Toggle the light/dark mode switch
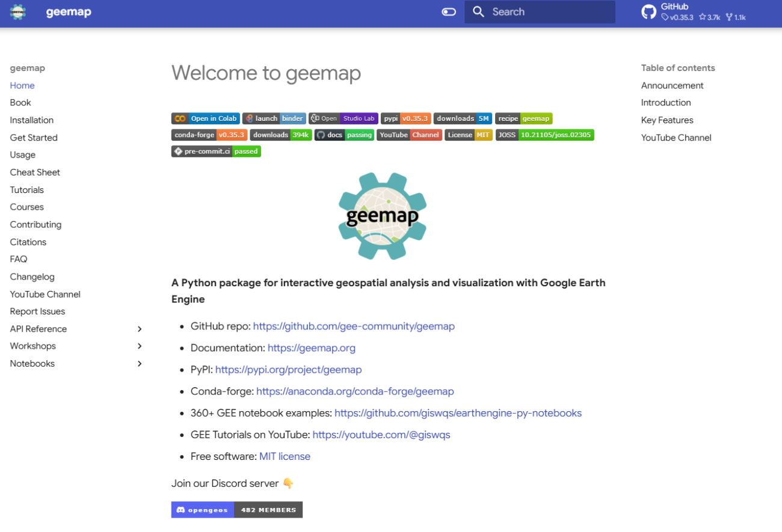 pos(449,12)
